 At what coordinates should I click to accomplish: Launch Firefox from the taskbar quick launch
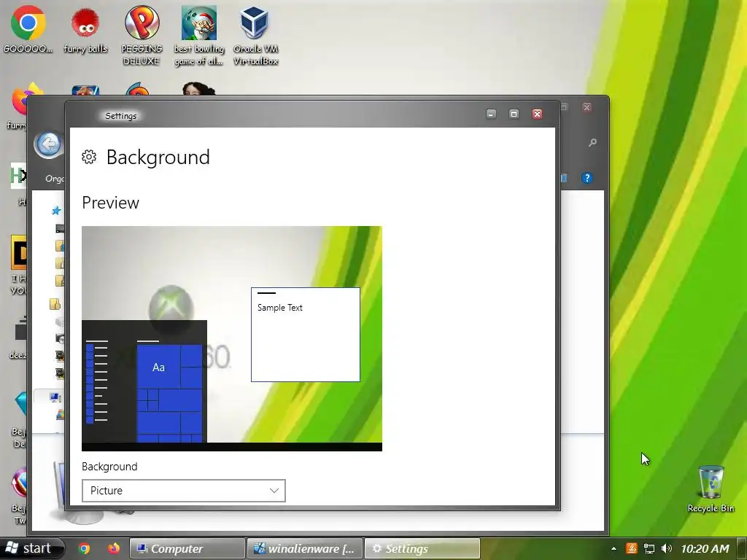point(113,548)
